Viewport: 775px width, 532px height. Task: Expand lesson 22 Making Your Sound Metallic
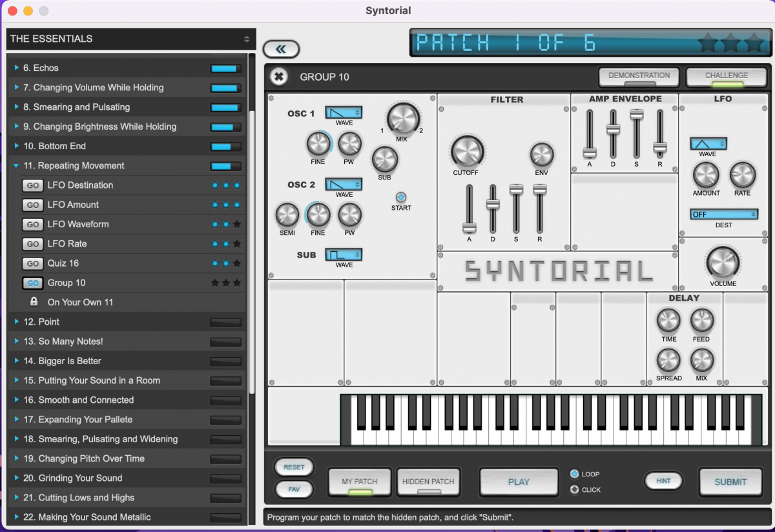pos(16,517)
